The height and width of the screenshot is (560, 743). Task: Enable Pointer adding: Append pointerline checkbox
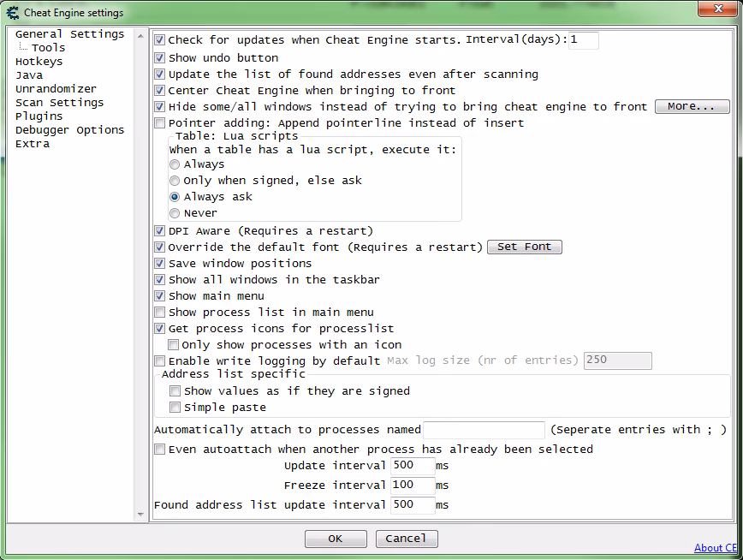(x=160, y=123)
